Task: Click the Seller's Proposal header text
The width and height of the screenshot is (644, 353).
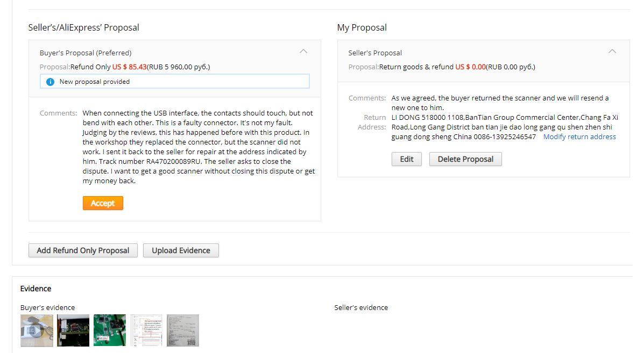Action: coord(375,53)
